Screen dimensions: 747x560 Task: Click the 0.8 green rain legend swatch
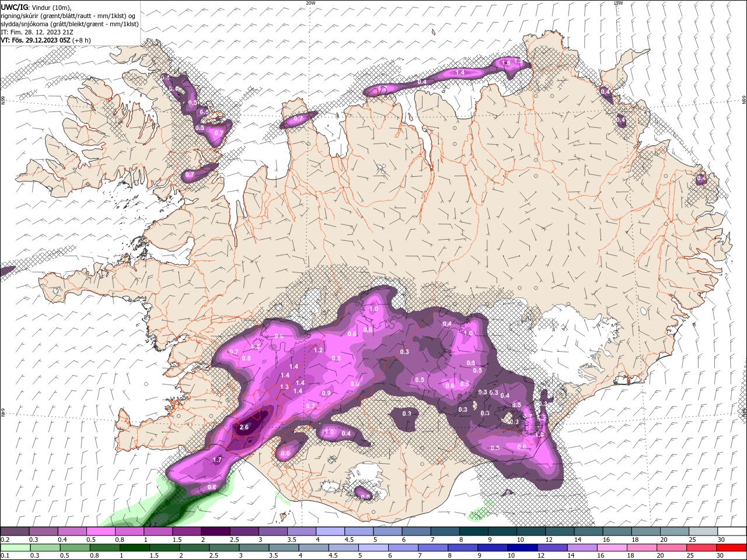[104, 548]
